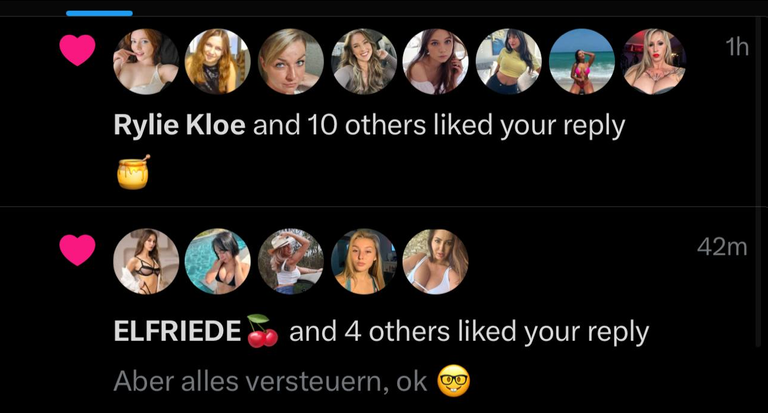768x413 pixels.
Task: Open the blonde tattooed woman avatar at row end
Action: coord(654,61)
